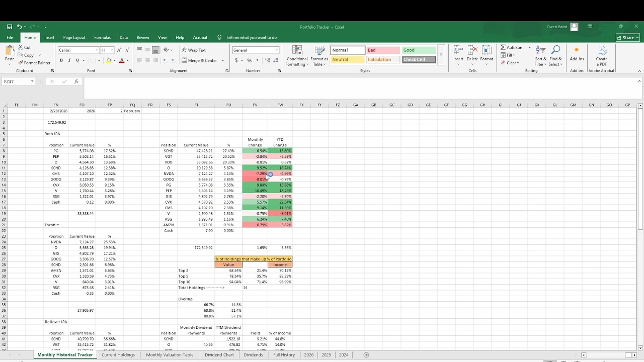Click the Increase Decimal icon
The height and width of the screenshot is (362, 644).
coord(268,60)
